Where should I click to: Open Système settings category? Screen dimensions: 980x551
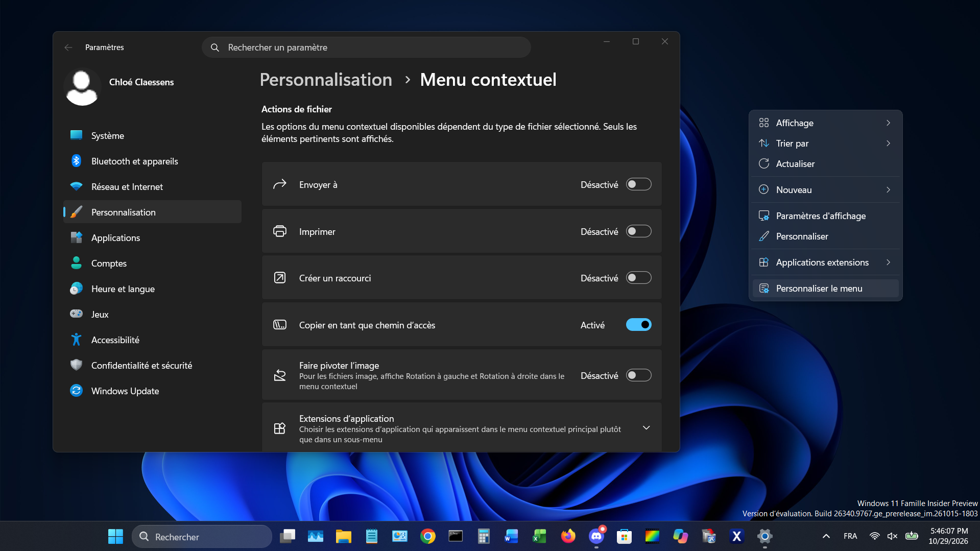point(152,135)
